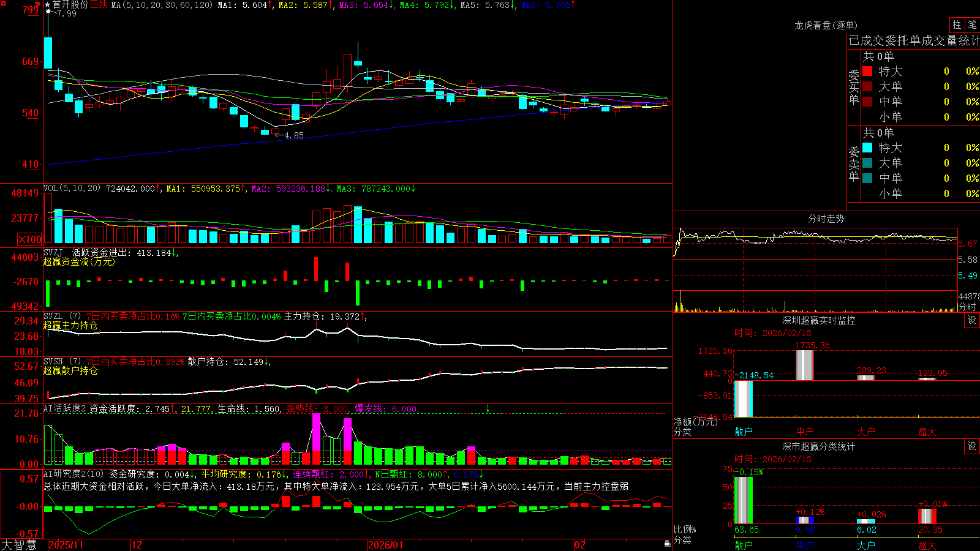Click the 2026/01 marker on the timeline
This screenshot has width=980, height=551.
click(x=386, y=545)
